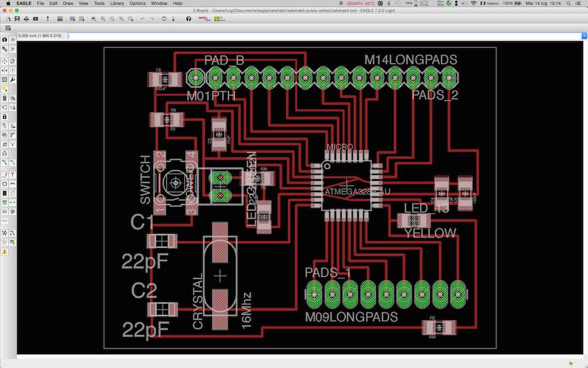Select the Rotate tool

click(12, 70)
